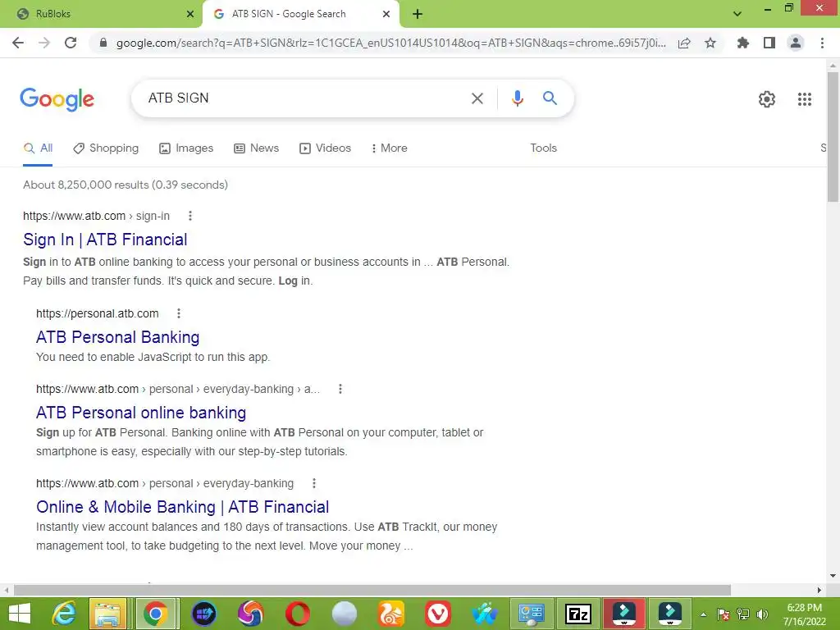Show hidden system tray icons
This screenshot has width=840, height=630.
[703, 614]
